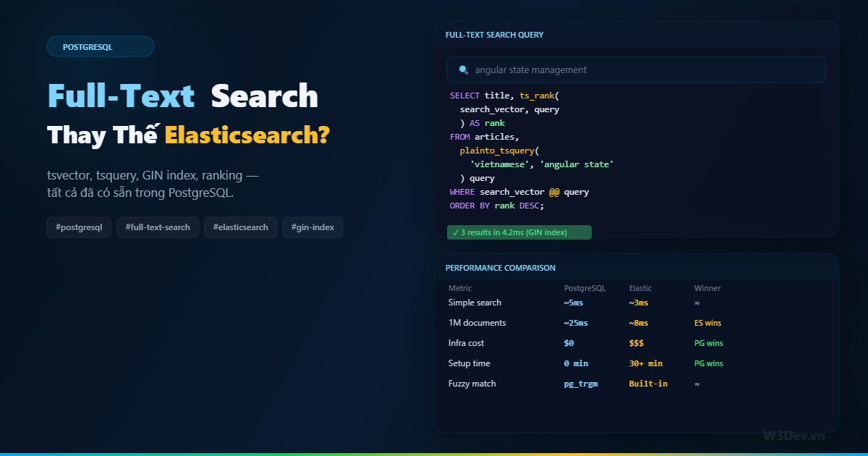Switch to the #elasticsearch tag
868x456 pixels.
(x=240, y=227)
